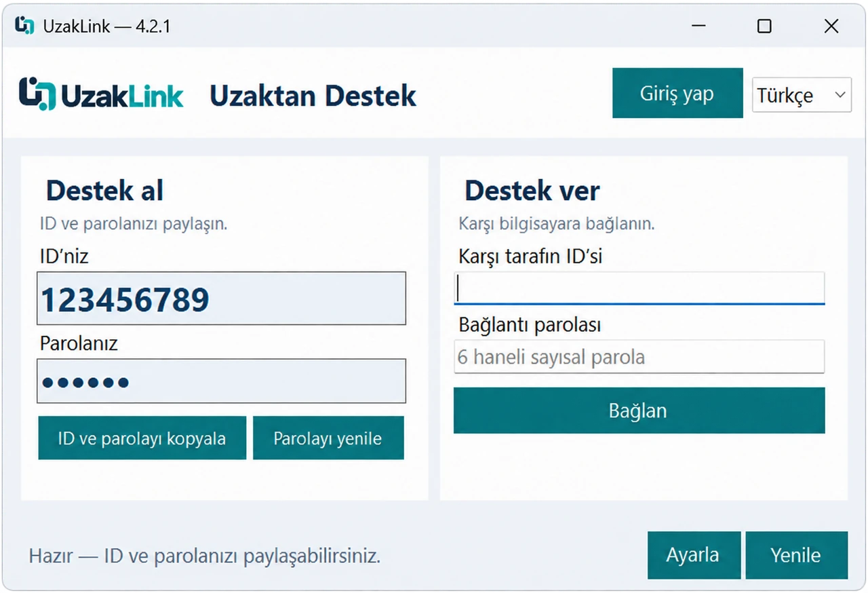
Task: Minimize the UzakLink window
Action: (x=698, y=26)
